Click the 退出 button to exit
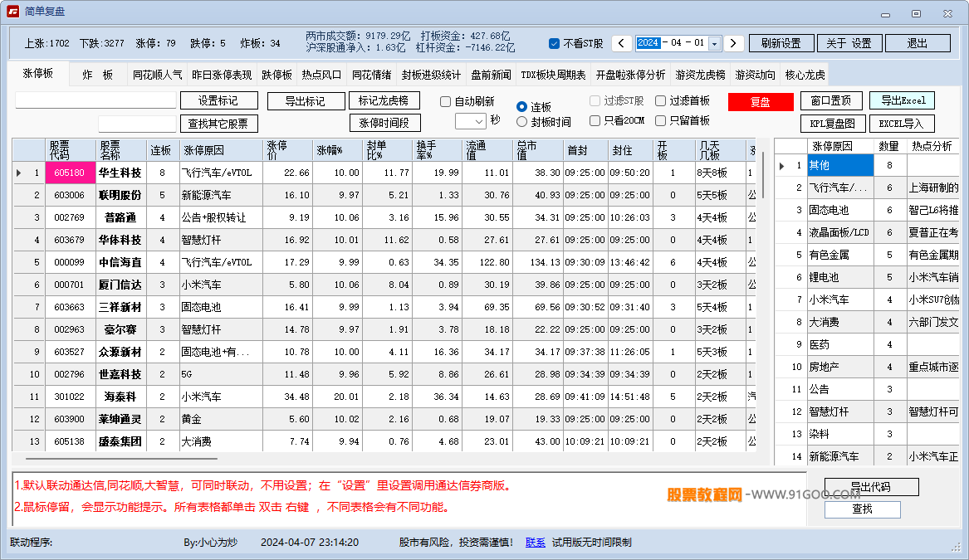Screen dimensions: 969x560 coord(918,43)
